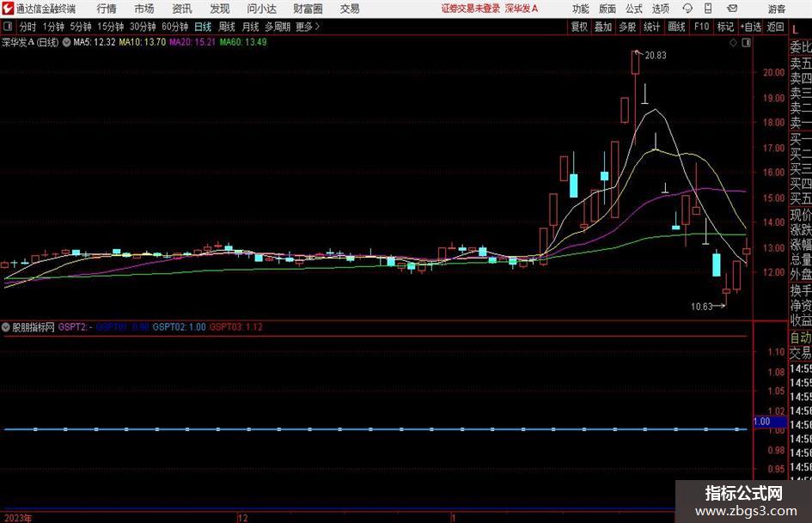Toggle the left sidebar panel icon

coord(7,27)
